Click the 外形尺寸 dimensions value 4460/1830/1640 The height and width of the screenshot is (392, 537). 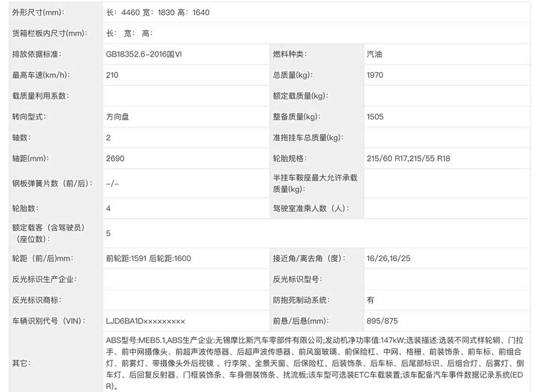tap(158, 13)
